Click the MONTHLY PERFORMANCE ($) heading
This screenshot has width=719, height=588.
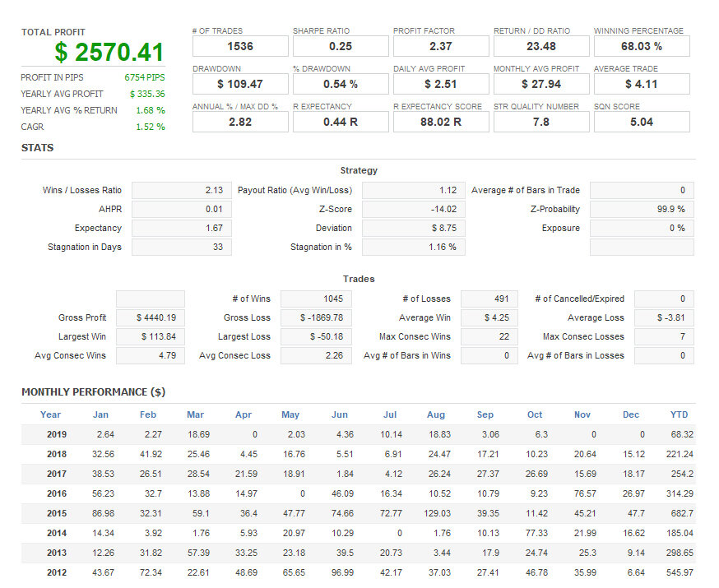94,392
